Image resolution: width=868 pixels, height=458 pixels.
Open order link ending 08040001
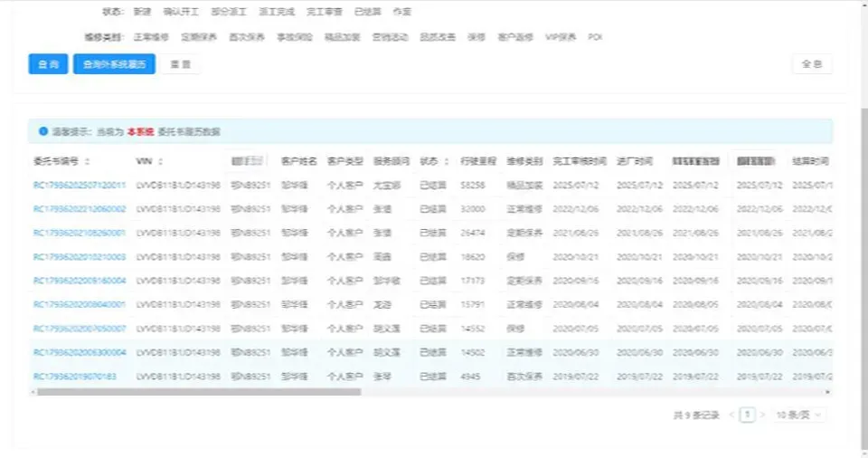click(80, 304)
